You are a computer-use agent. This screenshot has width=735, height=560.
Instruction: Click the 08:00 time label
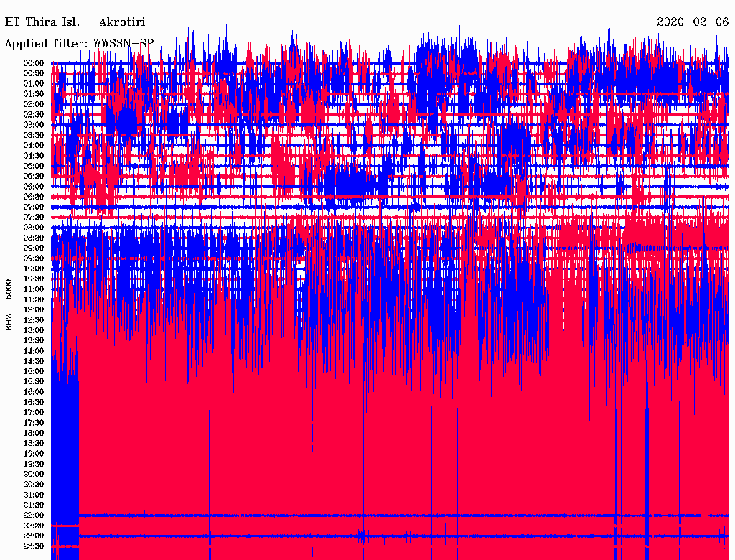pyautogui.click(x=34, y=228)
